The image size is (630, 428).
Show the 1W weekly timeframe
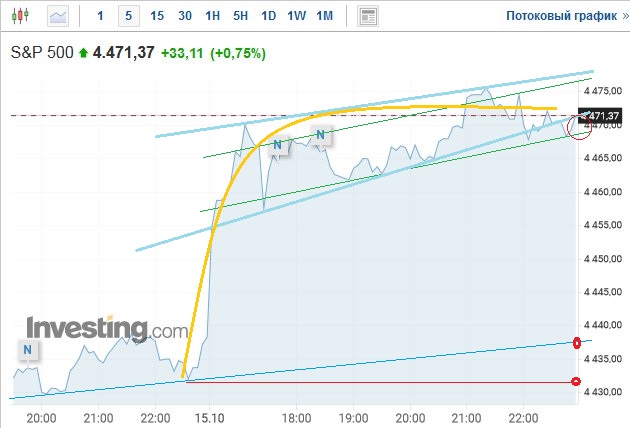pyautogui.click(x=297, y=16)
